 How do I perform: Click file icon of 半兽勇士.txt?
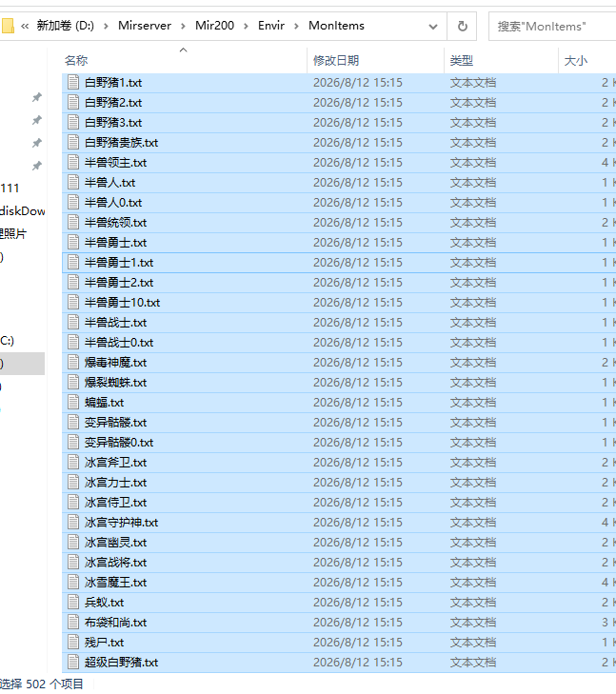(73, 242)
